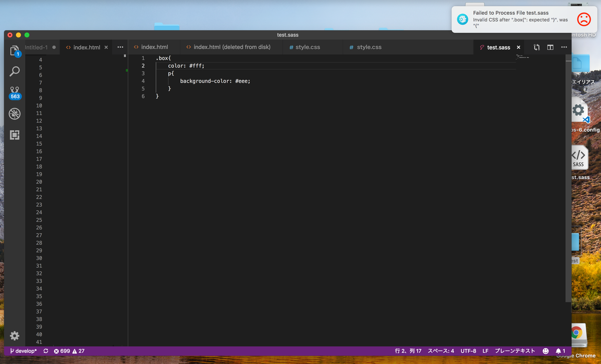Viewport: 601px width, 364px height.
Task: Click line number 12 in left editor
Action: click(39, 121)
